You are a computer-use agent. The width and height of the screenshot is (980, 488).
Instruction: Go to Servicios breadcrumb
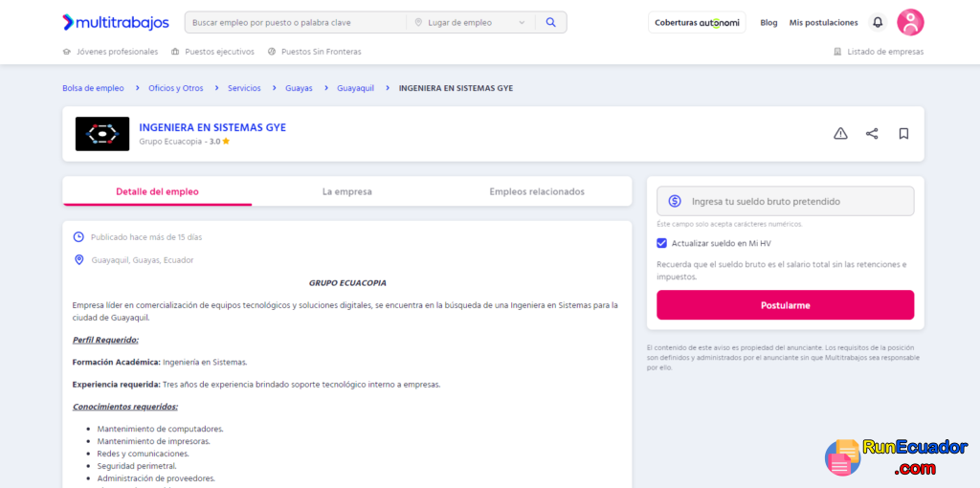click(x=244, y=88)
